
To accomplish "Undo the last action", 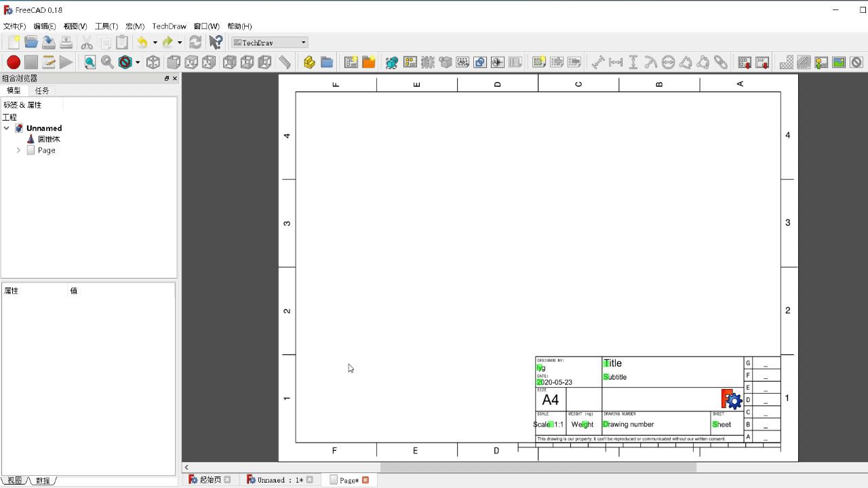I will pyautogui.click(x=142, y=42).
